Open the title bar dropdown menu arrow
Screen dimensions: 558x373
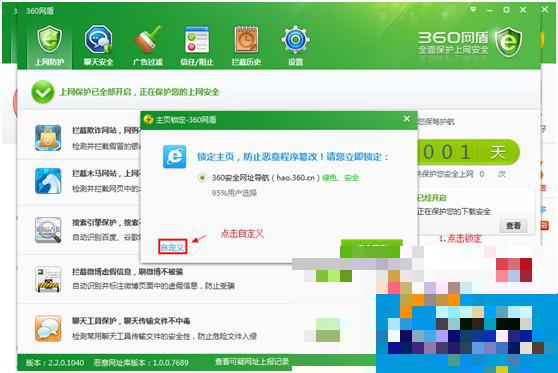click(473, 10)
